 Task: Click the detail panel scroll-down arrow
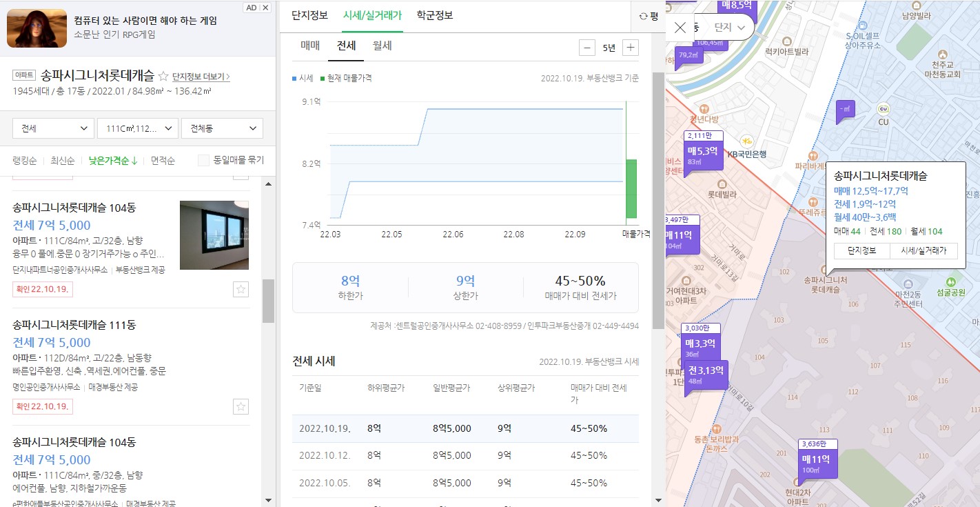point(658,501)
